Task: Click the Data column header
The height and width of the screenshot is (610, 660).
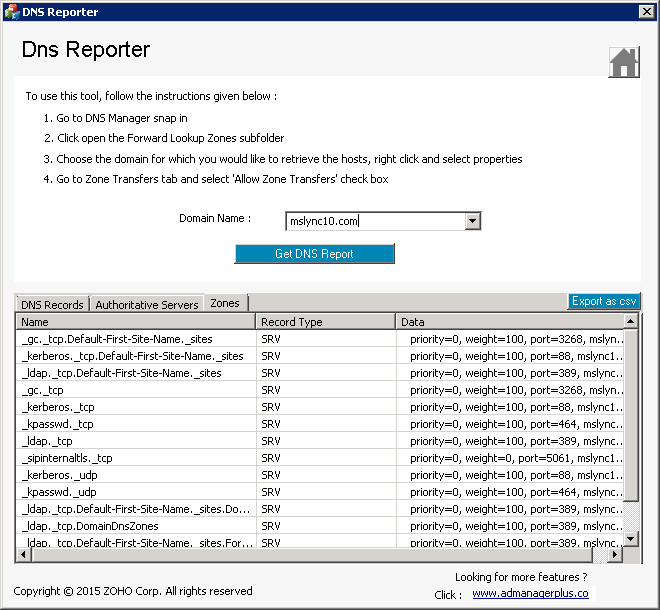Action: coord(508,322)
